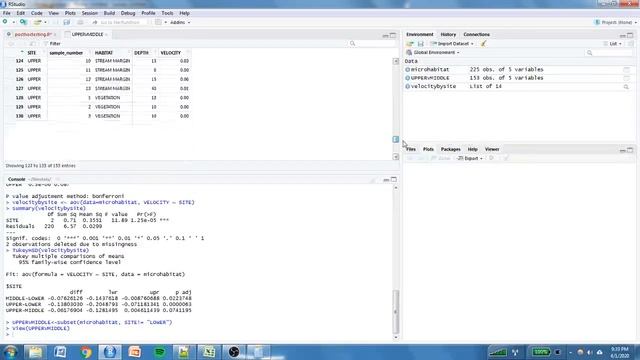The width and height of the screenshot is (640, 360).
Task: Expand the velocitybysite list object
Action: pyautogui.click(x=407, y=86)
